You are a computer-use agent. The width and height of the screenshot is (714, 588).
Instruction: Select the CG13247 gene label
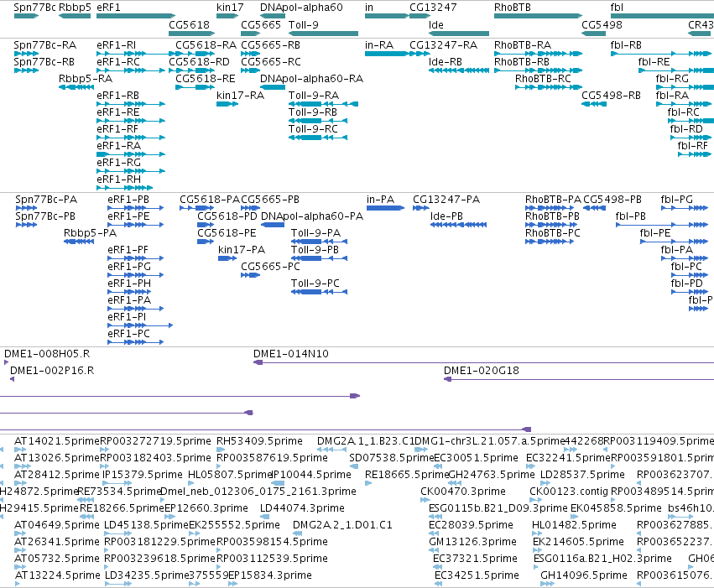433,8
